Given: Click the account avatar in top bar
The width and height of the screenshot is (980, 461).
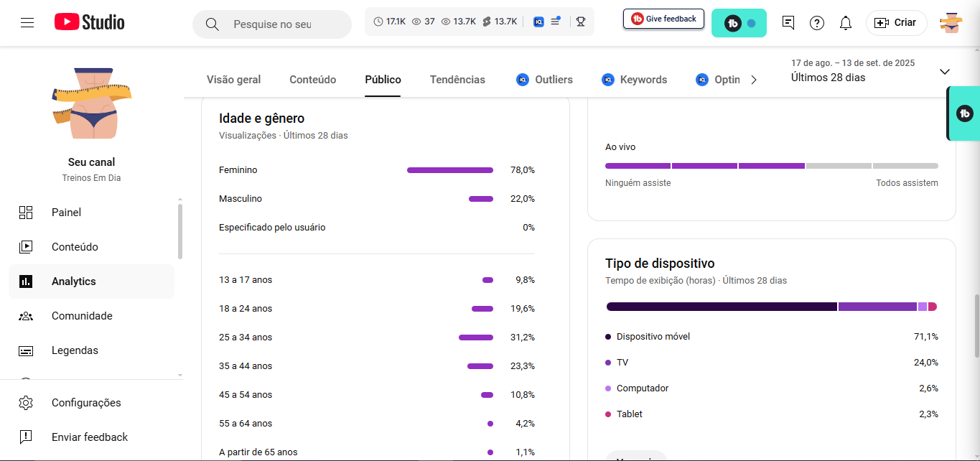Looking at the screenshot, I should (x=951, y=23).
